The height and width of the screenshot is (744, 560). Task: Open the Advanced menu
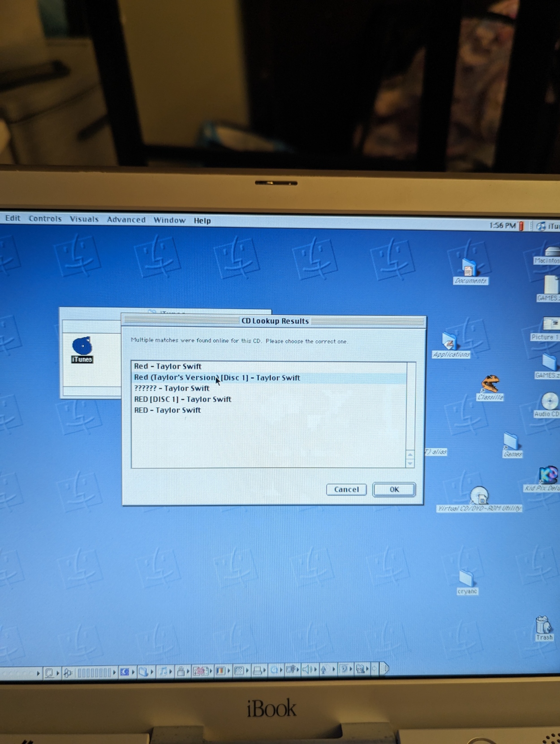(126, 220)
